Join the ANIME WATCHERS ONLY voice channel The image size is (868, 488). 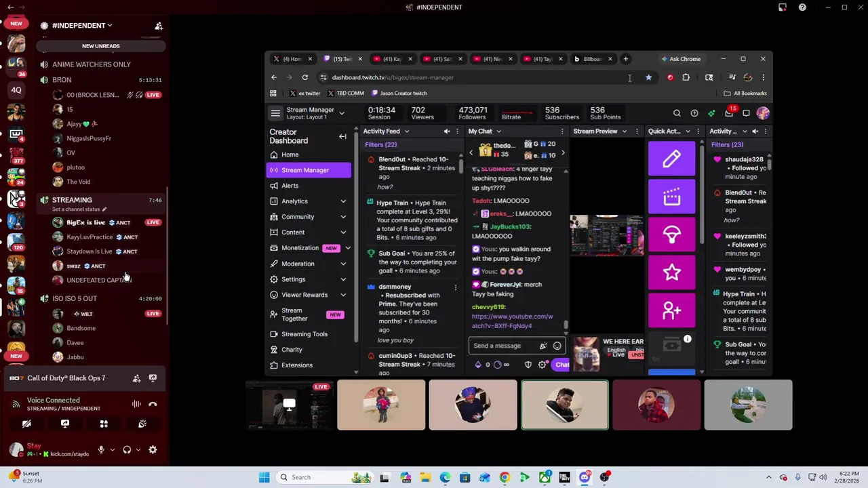[92, 64]
